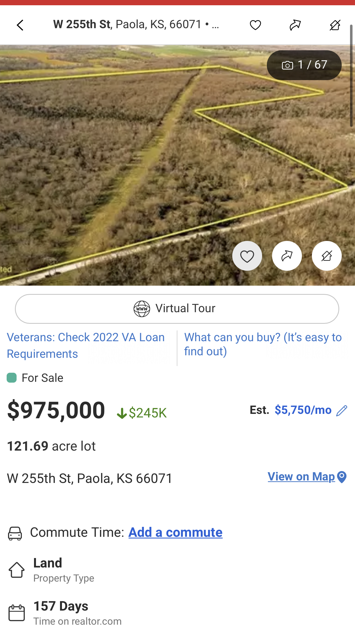355x644 pixels.
Task: Hide listing using header crossed-house icon
Action: coord(335,25)
